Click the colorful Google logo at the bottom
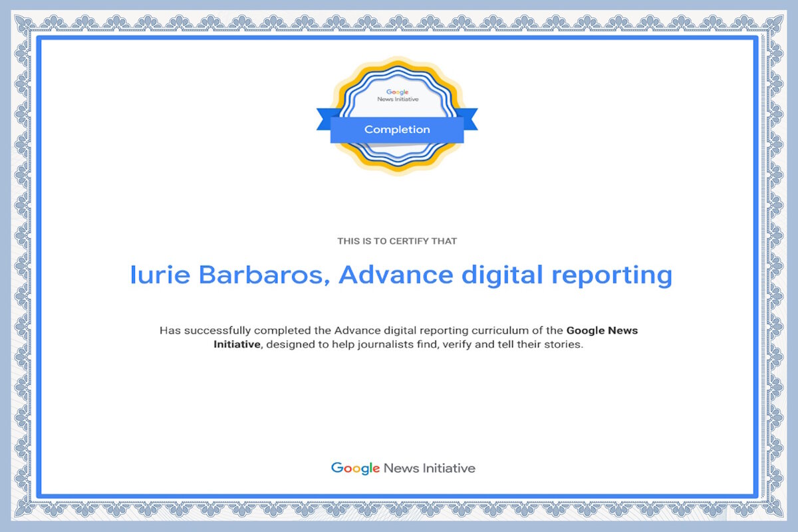798x532 pixels. click(x=355, y=468)
